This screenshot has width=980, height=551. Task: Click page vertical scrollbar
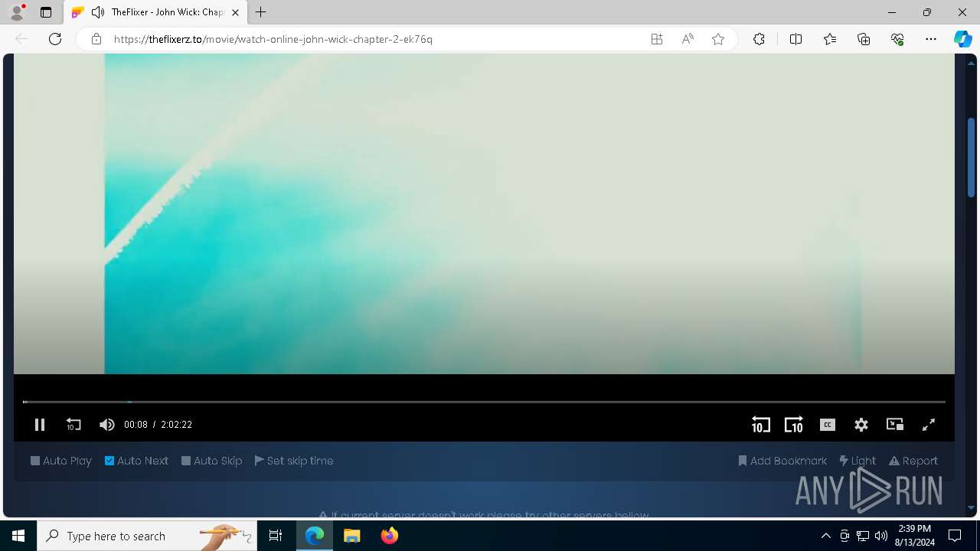tap(971, 157)
